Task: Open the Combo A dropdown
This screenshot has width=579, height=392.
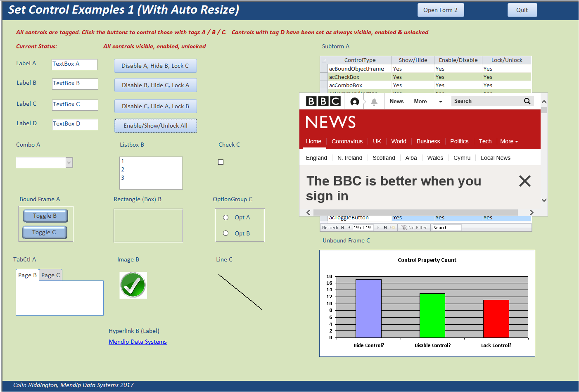Action: [69, 163]
